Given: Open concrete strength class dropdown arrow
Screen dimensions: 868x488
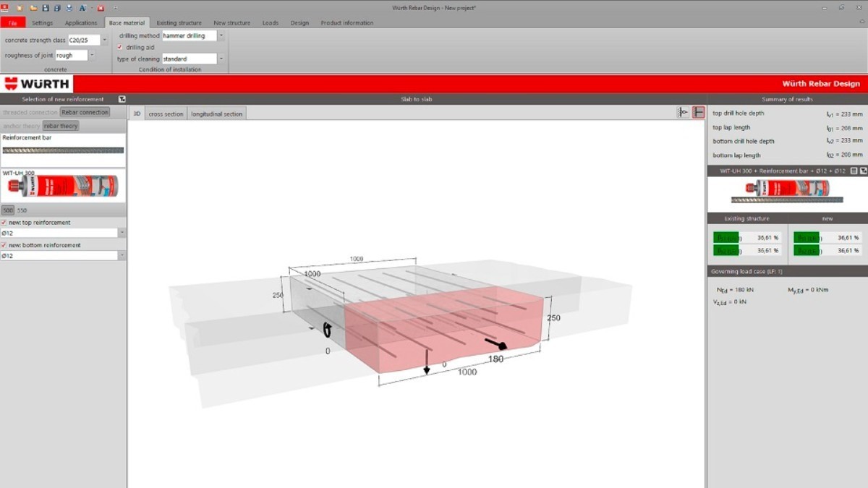Looking at the screenshot, I should pos(105,40).
